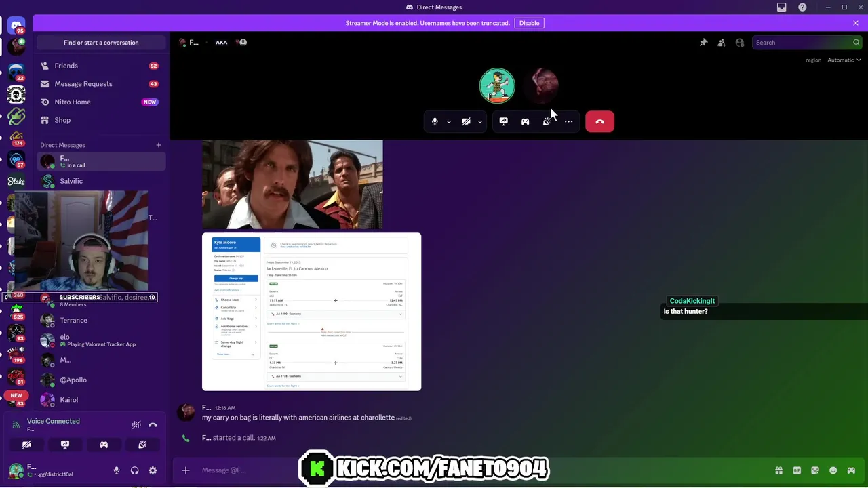Expand camera options arrow in call

click(x=480, y=122)
